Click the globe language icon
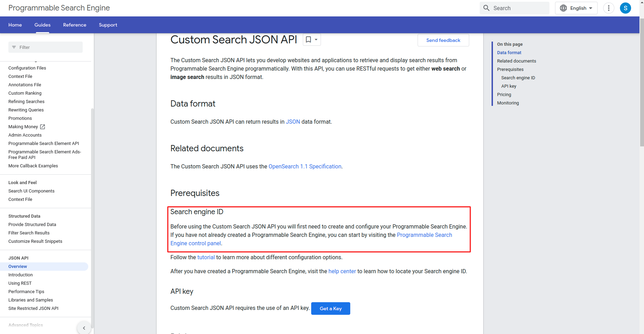 563,8
